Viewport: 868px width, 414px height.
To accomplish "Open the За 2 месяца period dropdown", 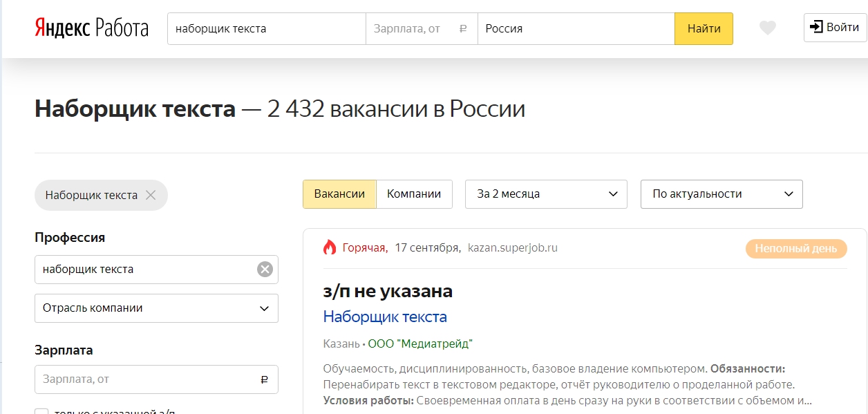I will coord(546,194).
